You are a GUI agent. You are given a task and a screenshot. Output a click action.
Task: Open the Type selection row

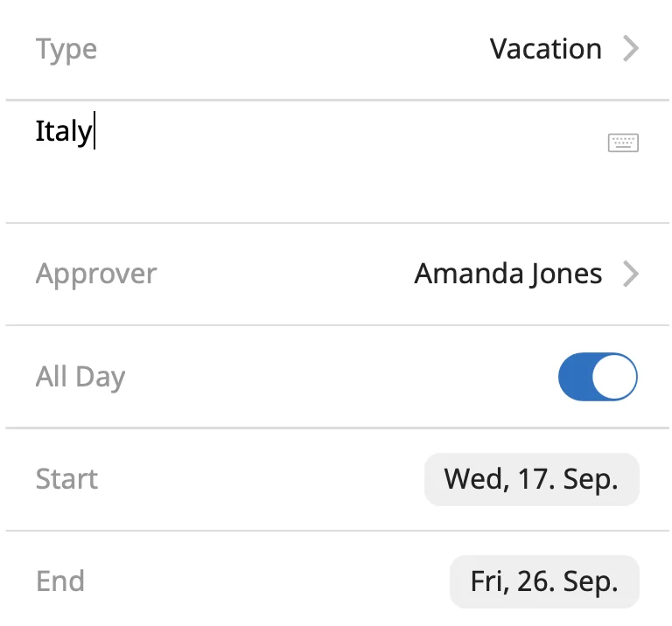click(337, 49)
